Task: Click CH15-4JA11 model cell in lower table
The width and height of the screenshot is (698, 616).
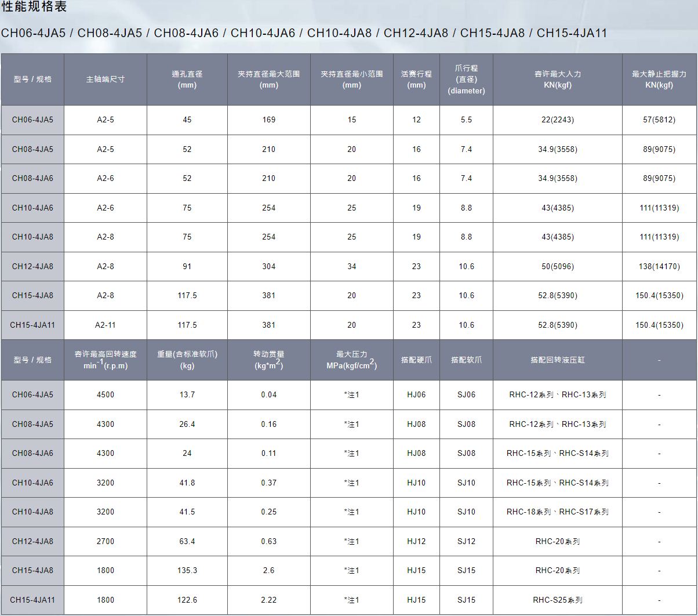Action: (x=32, y=600)
